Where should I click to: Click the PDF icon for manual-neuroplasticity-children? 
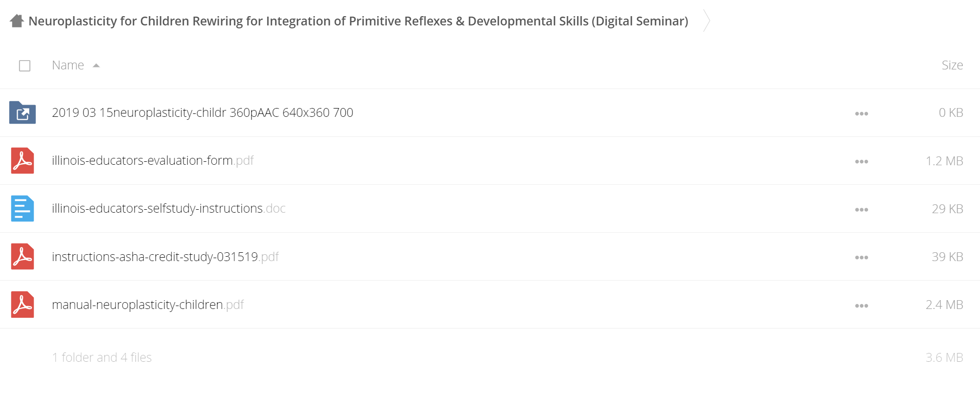click(22, 304)
